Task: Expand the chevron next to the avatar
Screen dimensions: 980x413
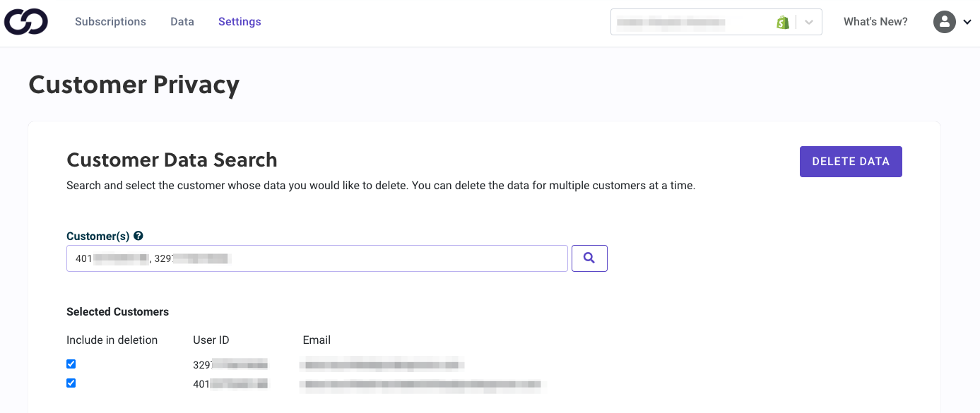Action: coord(967,22)
